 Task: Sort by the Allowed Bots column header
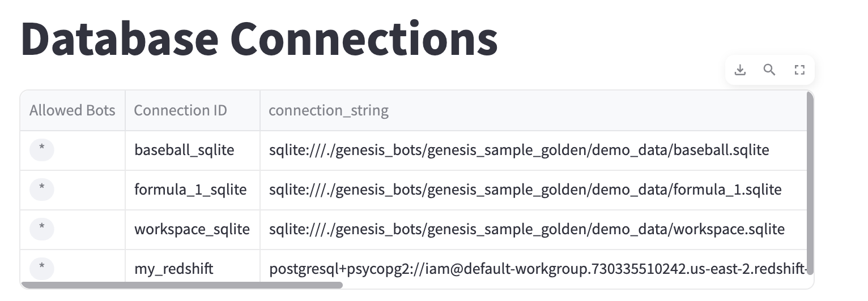72,110
